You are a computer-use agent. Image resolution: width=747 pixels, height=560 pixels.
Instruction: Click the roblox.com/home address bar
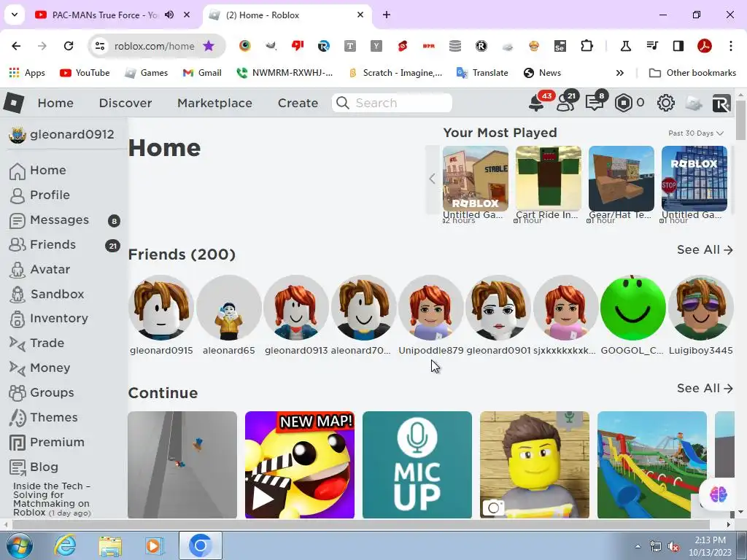click(x=155, y=46)
